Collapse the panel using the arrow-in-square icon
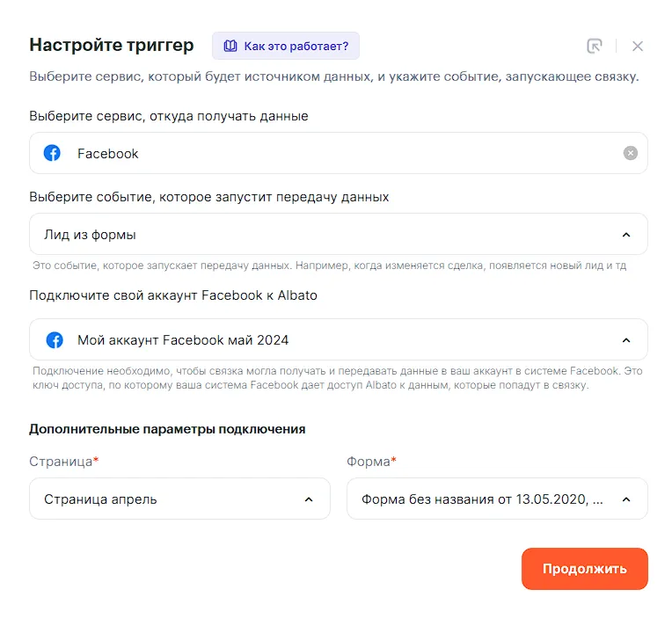672x619 pixels. click(595, 46)
